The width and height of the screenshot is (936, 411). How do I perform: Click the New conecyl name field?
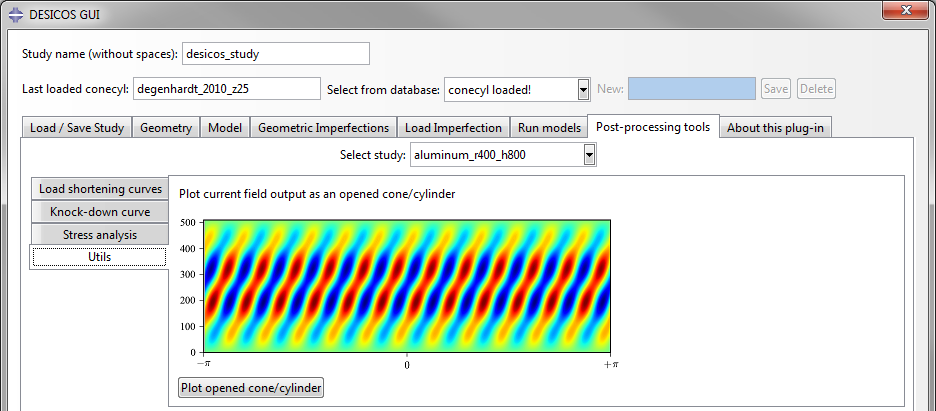pos(692,89)
